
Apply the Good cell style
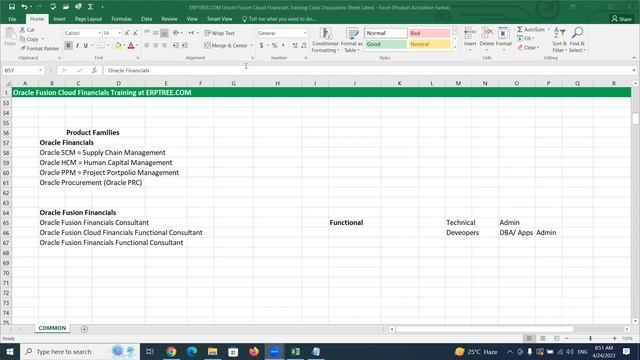click(386, 44)
